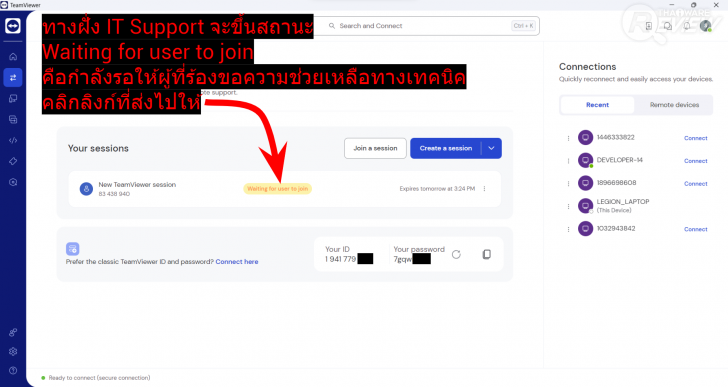Open the tag-shaped sidebar icon
This screenshot has height=387, width=728.
[13, 161]
